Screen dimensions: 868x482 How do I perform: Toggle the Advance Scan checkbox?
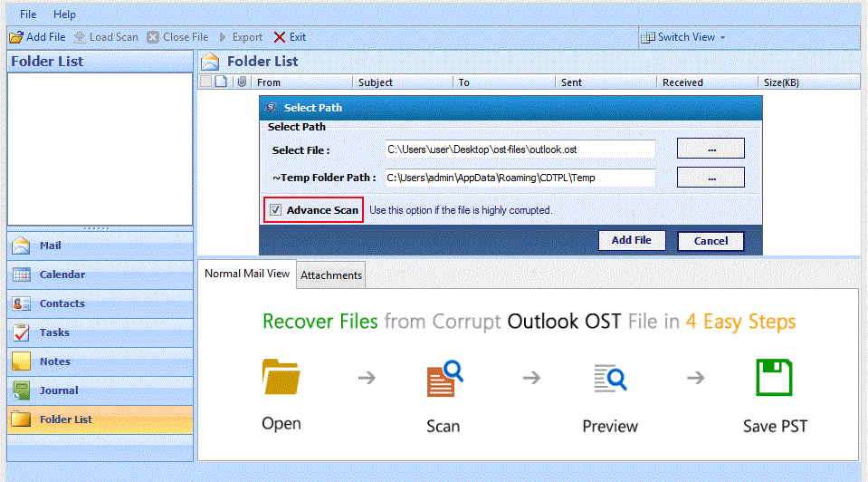[276, 210]
